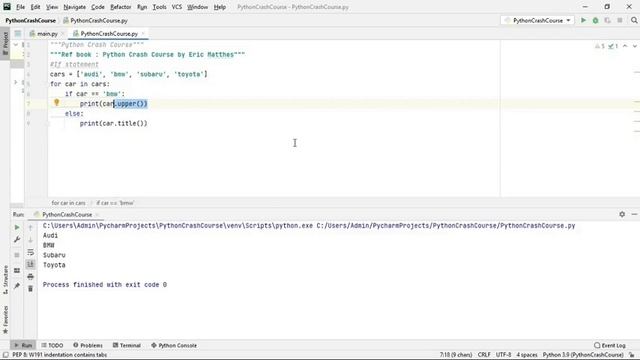Image resolution: width=640 pixels, height=360 pixels.
Task: Print the Run console output
Action: coord(31,277)
